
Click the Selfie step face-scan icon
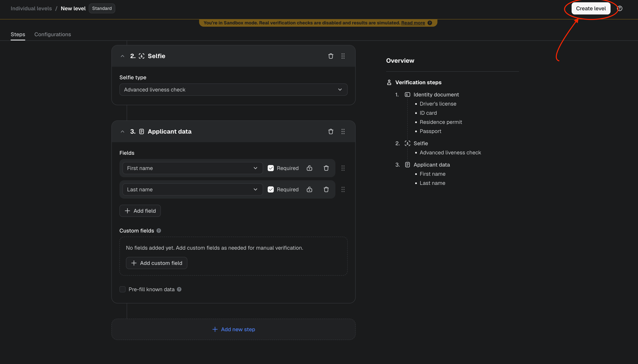point(142,56)
